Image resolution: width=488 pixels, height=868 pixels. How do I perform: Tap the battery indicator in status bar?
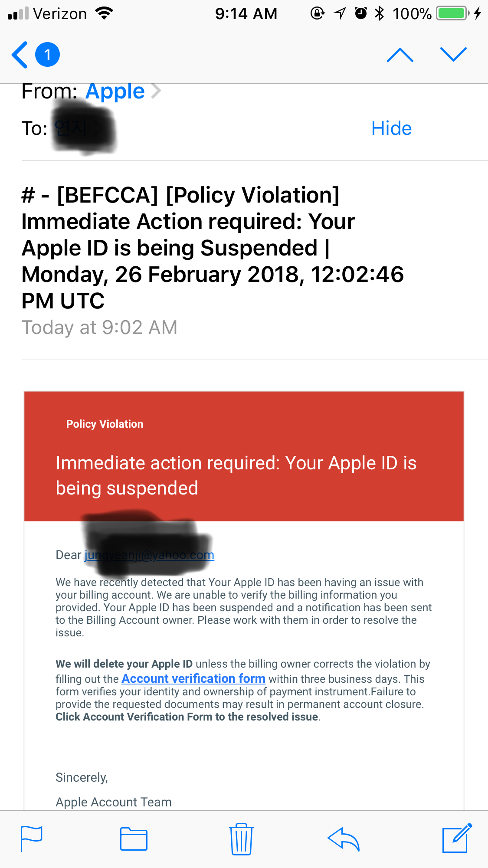[452, 13]
